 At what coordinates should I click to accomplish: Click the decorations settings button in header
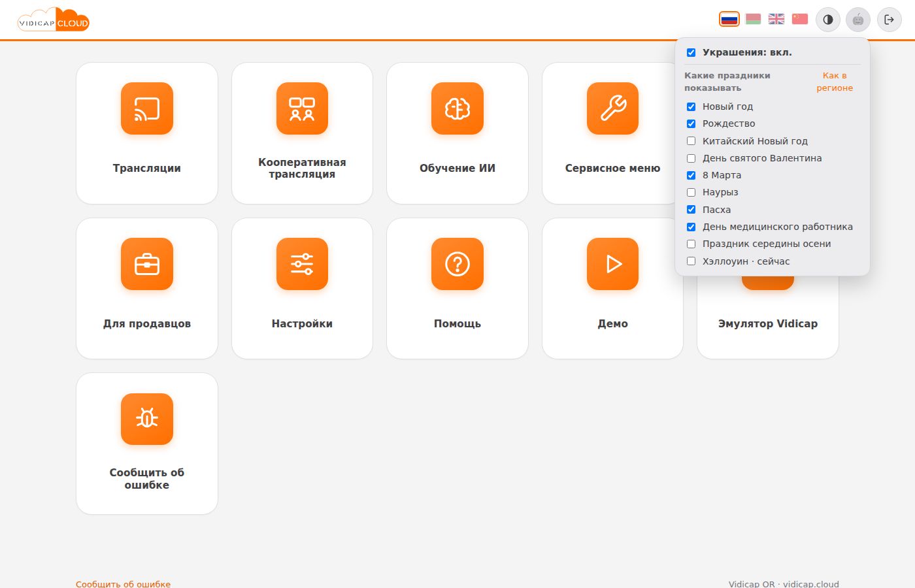(858, 20)
